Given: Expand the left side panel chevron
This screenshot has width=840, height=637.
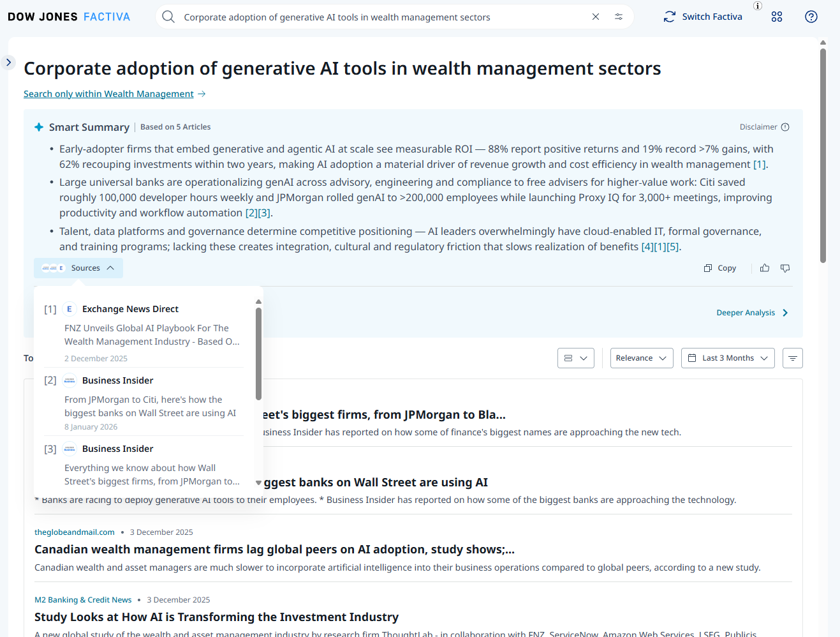Looking at the screenshot, I should point(8,62).
